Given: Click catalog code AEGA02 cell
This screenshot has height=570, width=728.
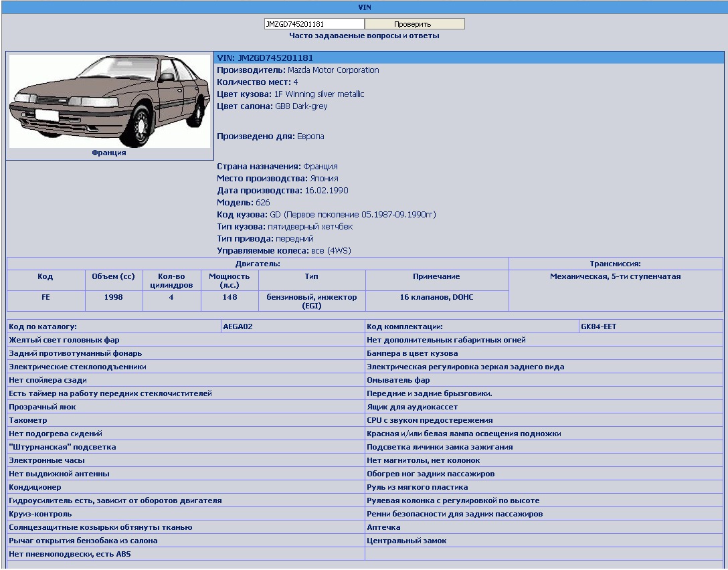Looking at the screenshot, I should [x=293, y=326].
